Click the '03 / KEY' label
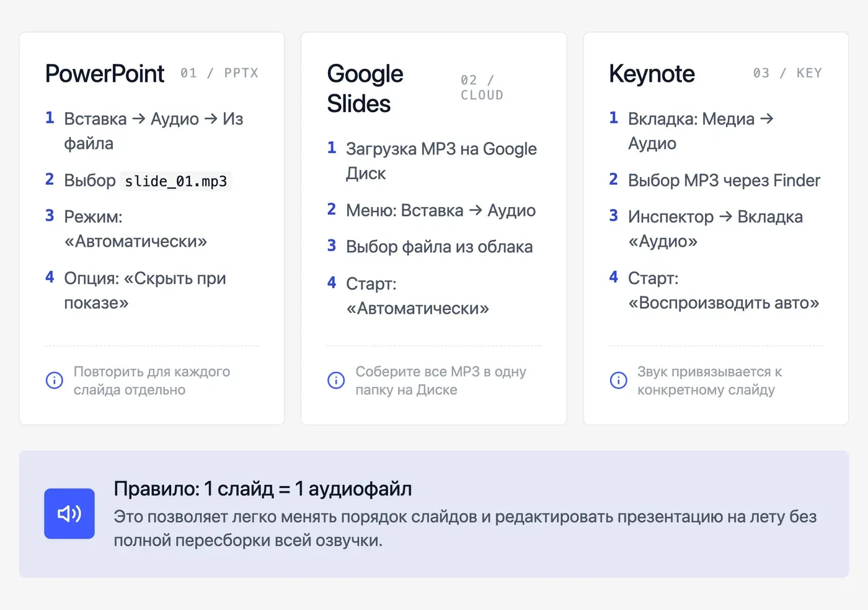Image resolution: width=868 pixels, height=610 pixels. point(787,73)
